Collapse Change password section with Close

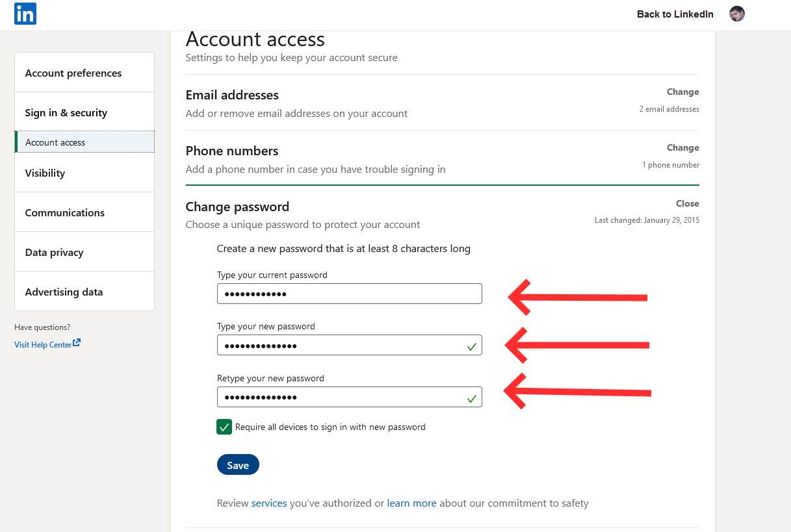(x=687, y=204)
